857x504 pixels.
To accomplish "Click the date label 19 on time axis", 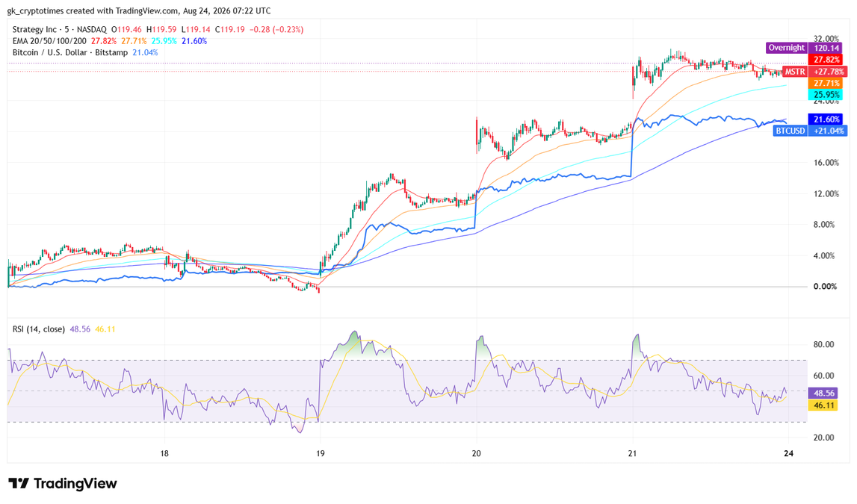I will 321,453.
